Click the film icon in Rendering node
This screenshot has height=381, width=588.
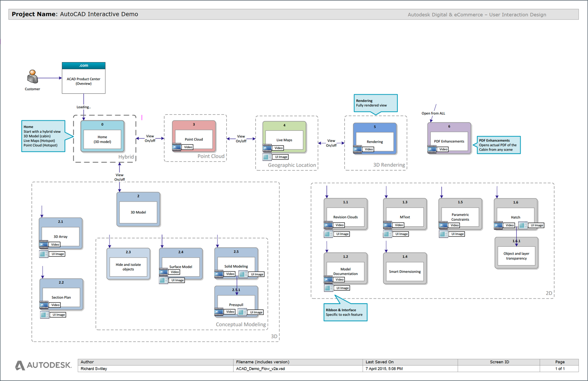click(x=357, y=149)
